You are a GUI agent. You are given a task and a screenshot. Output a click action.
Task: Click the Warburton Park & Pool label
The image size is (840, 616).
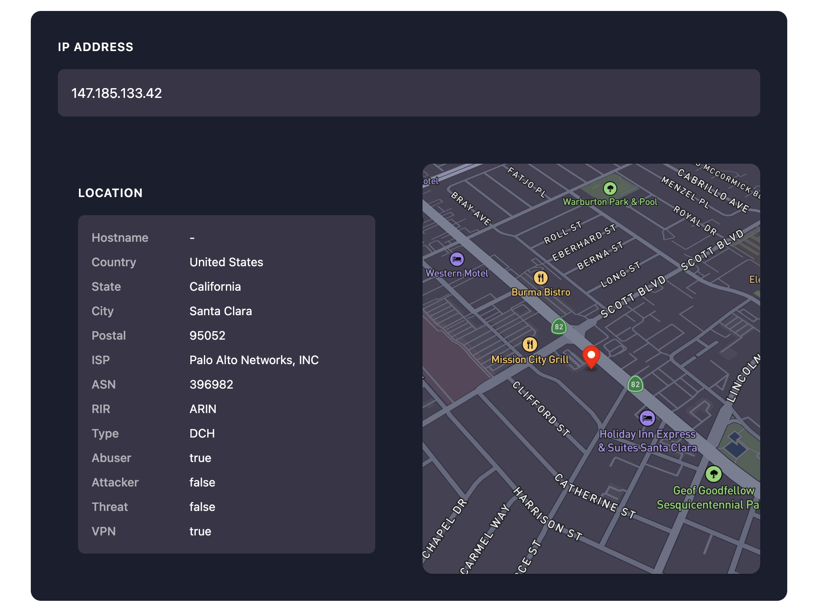(x=610, y=202)
